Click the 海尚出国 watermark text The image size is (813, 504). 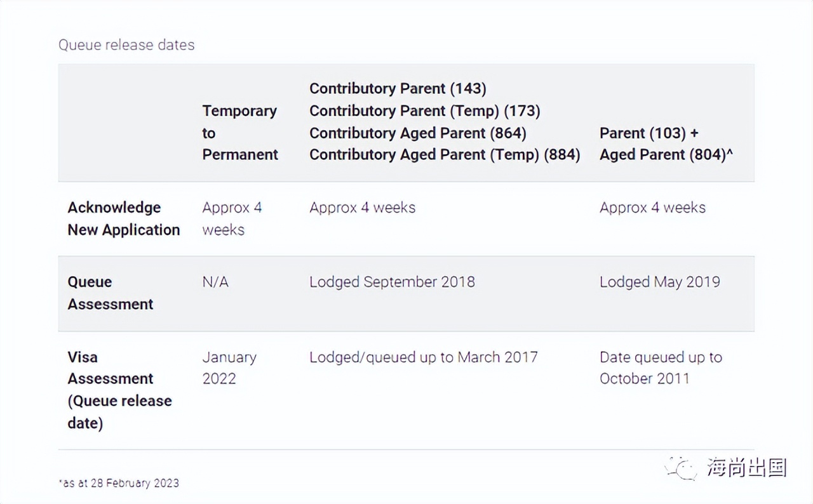[747, 468]
